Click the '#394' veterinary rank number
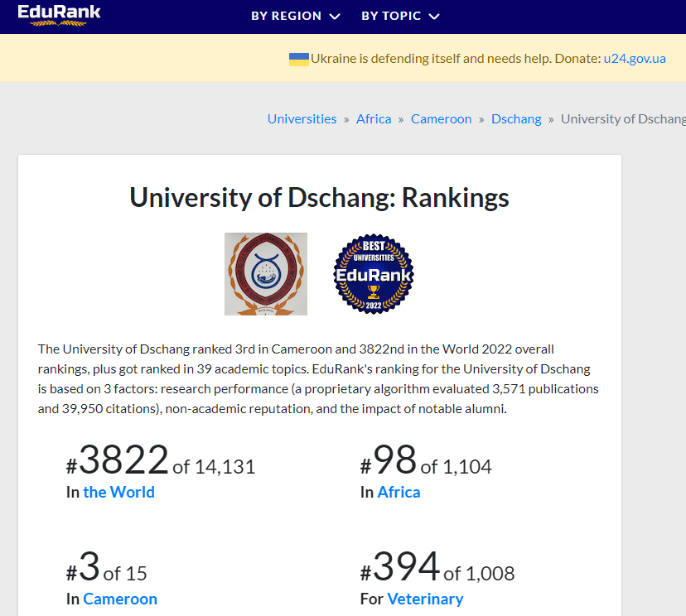 tap(400, 566)
